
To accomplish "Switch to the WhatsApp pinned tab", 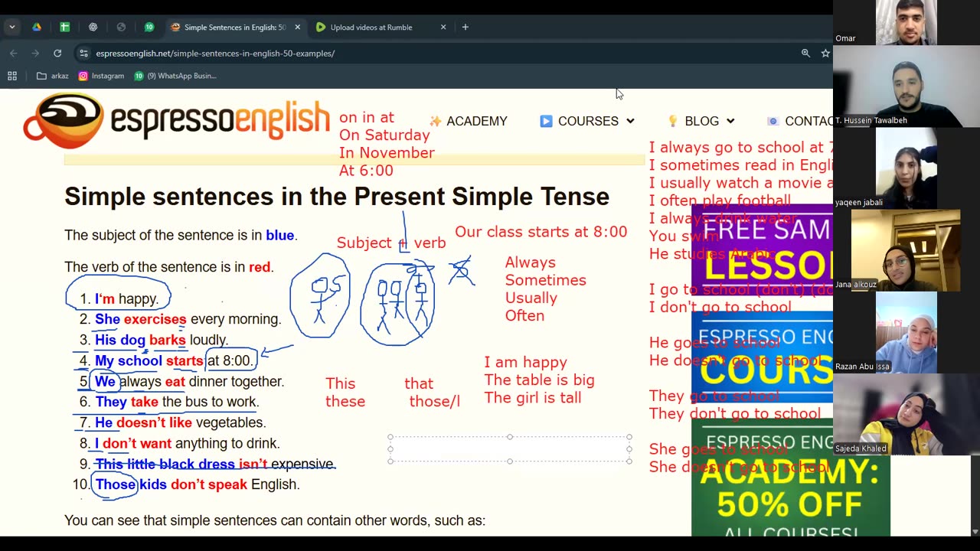I will [149, 27].
